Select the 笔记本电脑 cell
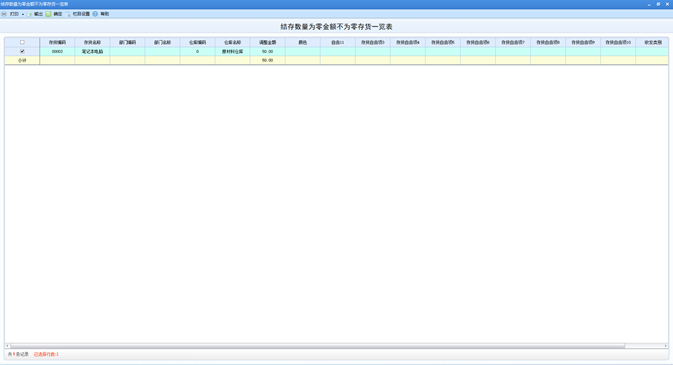 tap(92, 51)
